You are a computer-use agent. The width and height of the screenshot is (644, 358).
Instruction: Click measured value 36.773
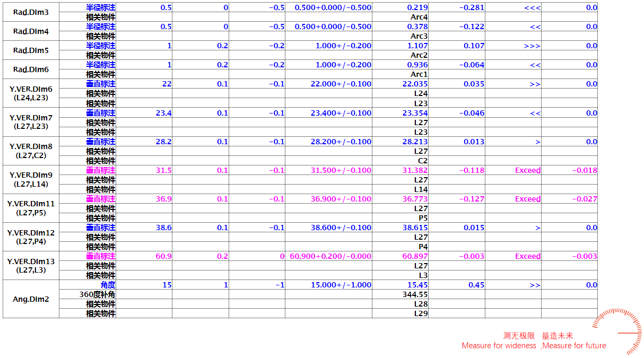(415, 199)
